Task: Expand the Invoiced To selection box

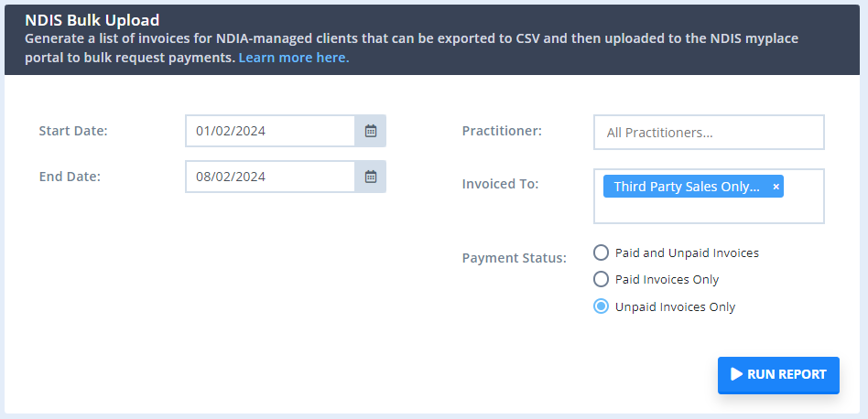Action: [x=709, y=210]
